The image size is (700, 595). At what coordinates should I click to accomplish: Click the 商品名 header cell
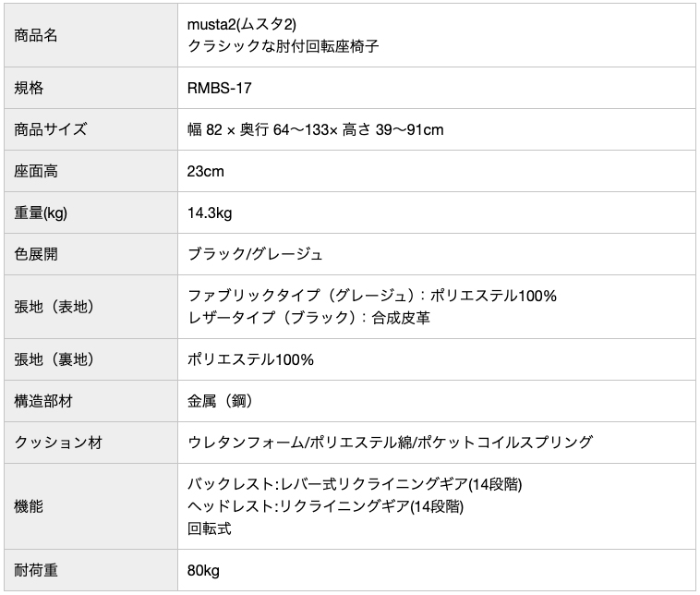click(x=37, y=35)
